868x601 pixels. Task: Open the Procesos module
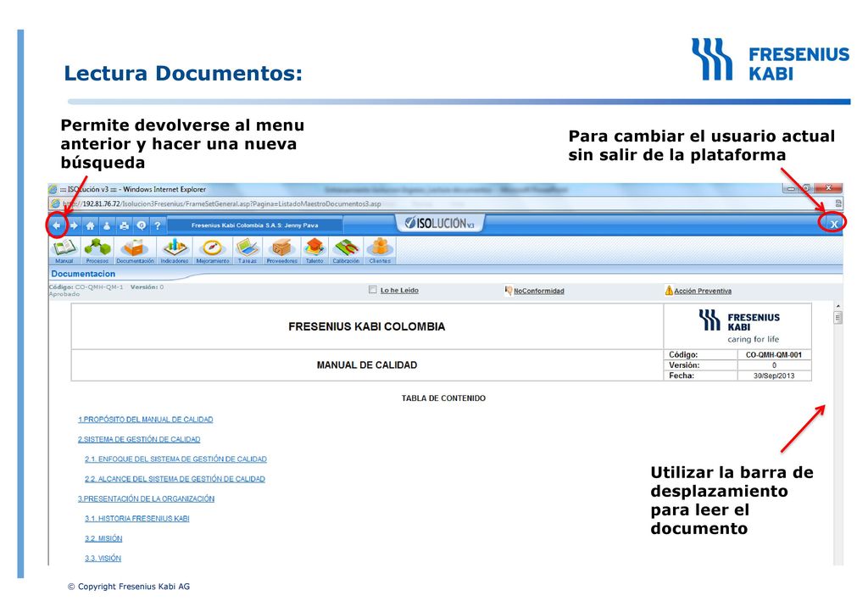point(97,251)
